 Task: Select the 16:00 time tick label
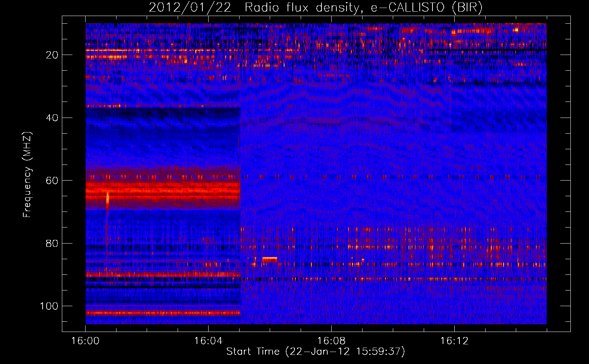(85, 341)
